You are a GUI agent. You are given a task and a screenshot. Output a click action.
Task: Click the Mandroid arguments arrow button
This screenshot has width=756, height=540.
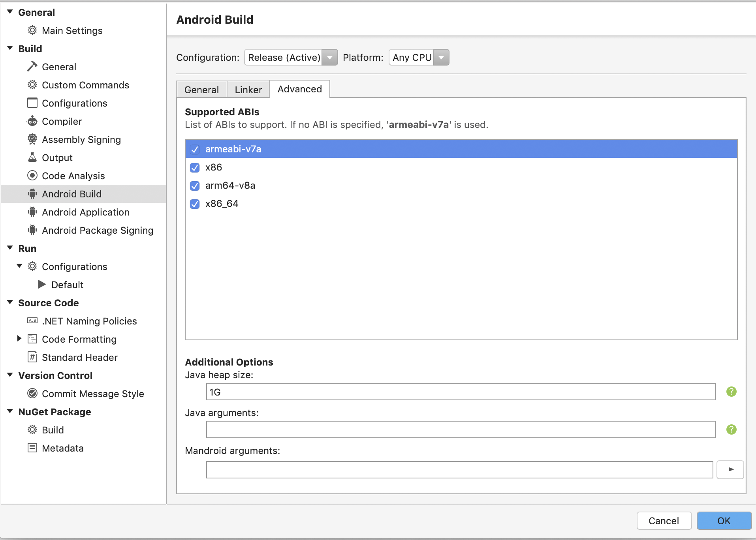click(730, 469)
